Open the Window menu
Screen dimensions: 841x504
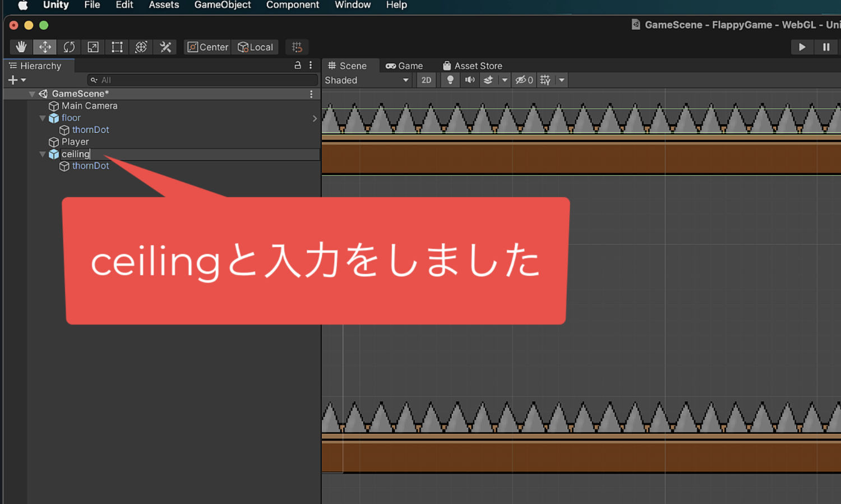tap(353, 5)
